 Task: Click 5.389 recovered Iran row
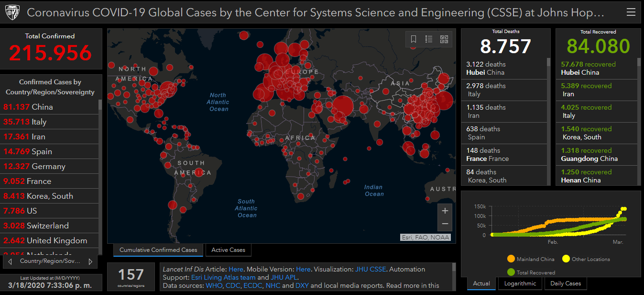(x=597, y=90)
